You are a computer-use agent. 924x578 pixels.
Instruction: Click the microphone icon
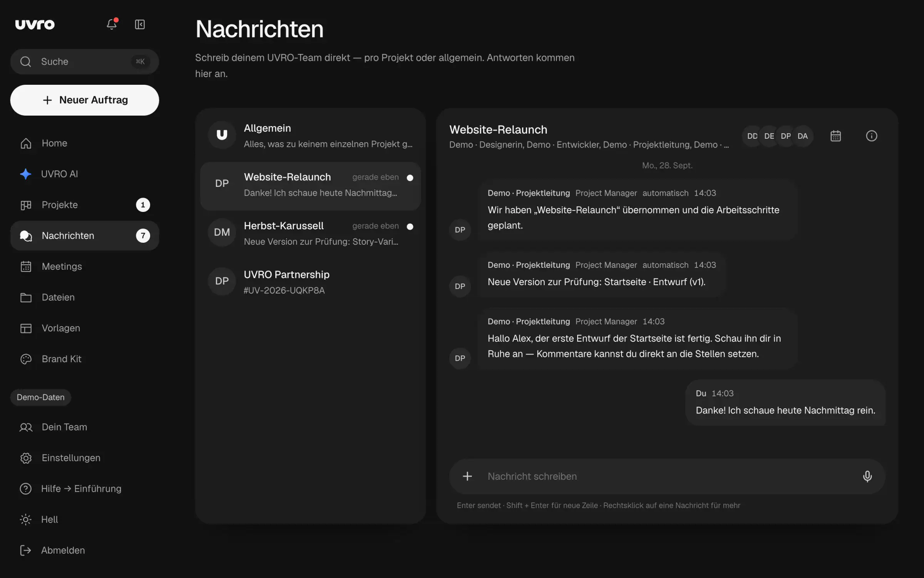[x=867, y=476]
